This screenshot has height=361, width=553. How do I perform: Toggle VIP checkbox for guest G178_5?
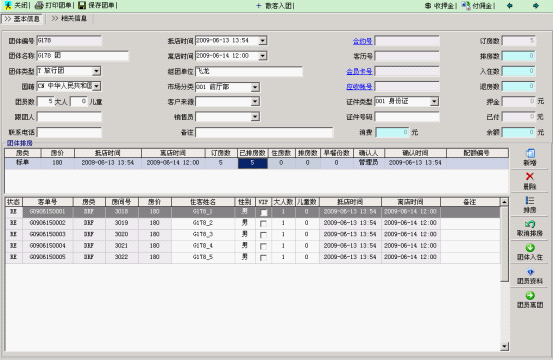pos(263,258)
